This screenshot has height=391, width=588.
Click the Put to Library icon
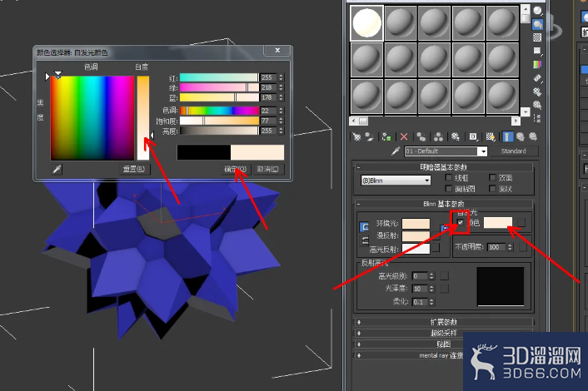[x=456, y=136]
